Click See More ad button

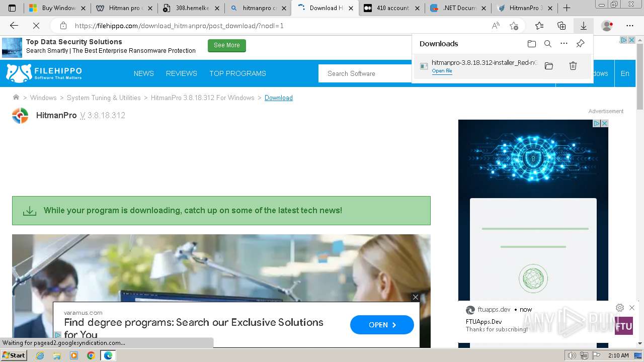227,45
